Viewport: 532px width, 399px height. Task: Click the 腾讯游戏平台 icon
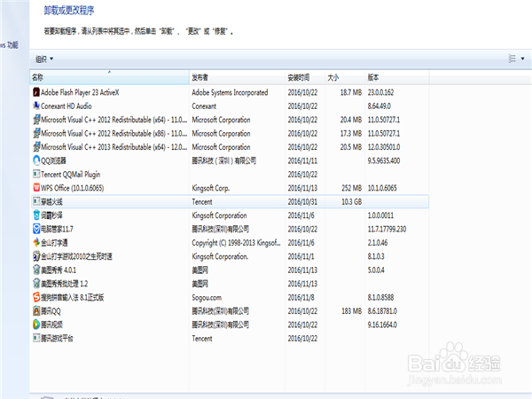pyautogui.click(x=36, y=339)
